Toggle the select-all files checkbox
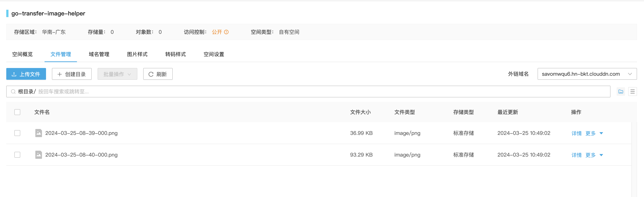Viewport: 644px width, 197px height. [17, 112]
